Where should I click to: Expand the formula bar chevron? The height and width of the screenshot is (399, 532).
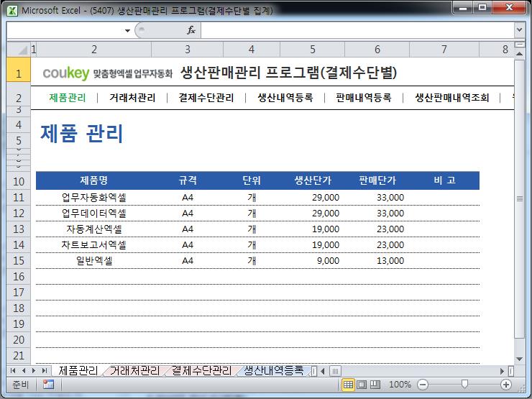519,30
